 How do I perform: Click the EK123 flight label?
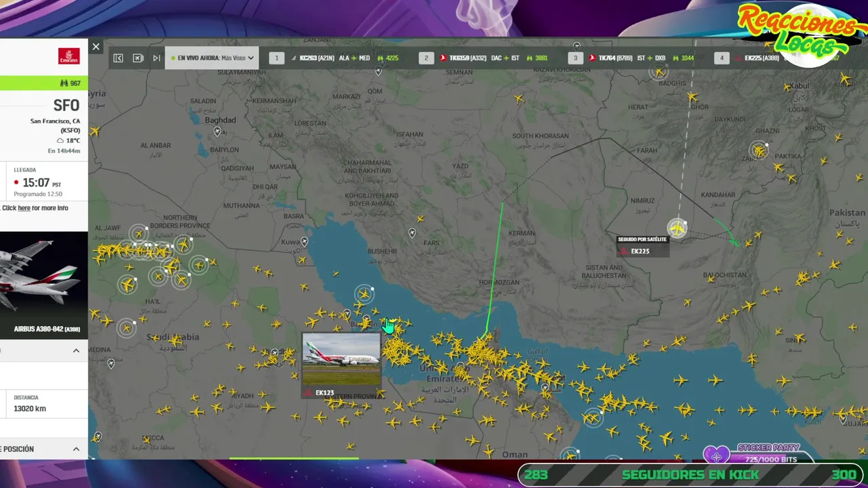325,392
